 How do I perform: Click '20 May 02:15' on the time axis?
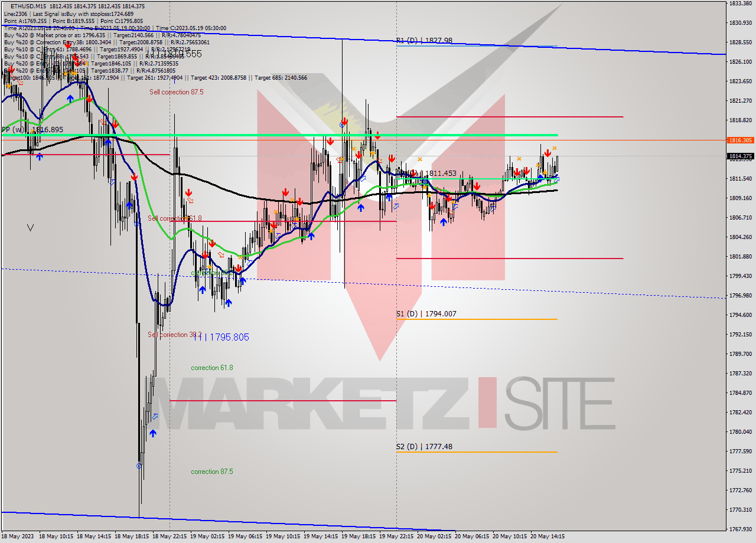point(434,537)
